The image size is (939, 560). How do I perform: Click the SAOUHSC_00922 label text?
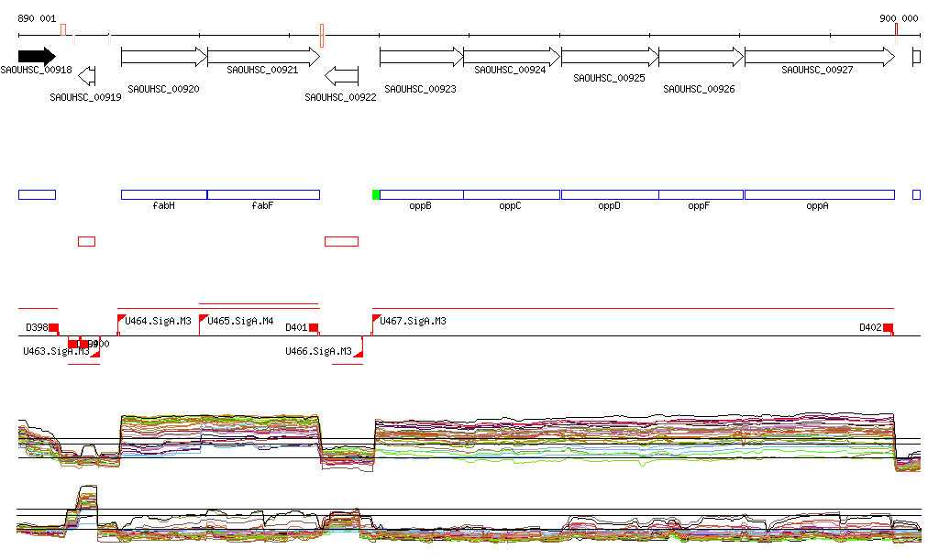[341, 97]
